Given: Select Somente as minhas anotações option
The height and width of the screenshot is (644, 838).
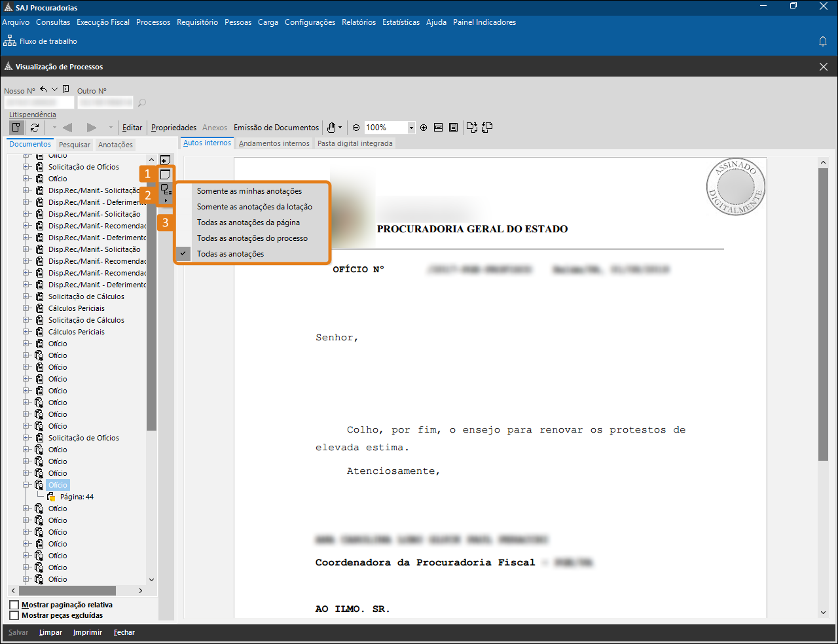Looking at the screenshot, I should click(x=249, y=191).
